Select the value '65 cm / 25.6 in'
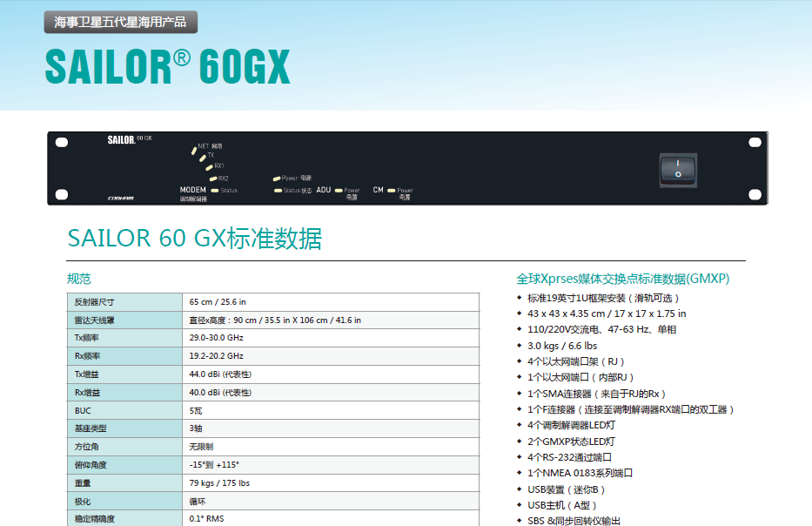This screenshot has width=812, height=526. (x=218, y=301)
